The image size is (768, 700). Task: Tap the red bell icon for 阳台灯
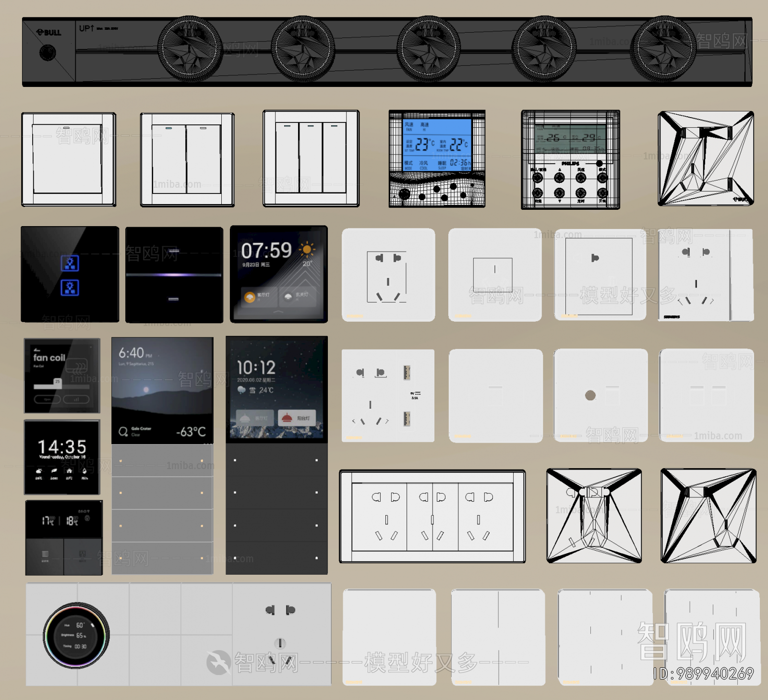[x=287, y=418]
